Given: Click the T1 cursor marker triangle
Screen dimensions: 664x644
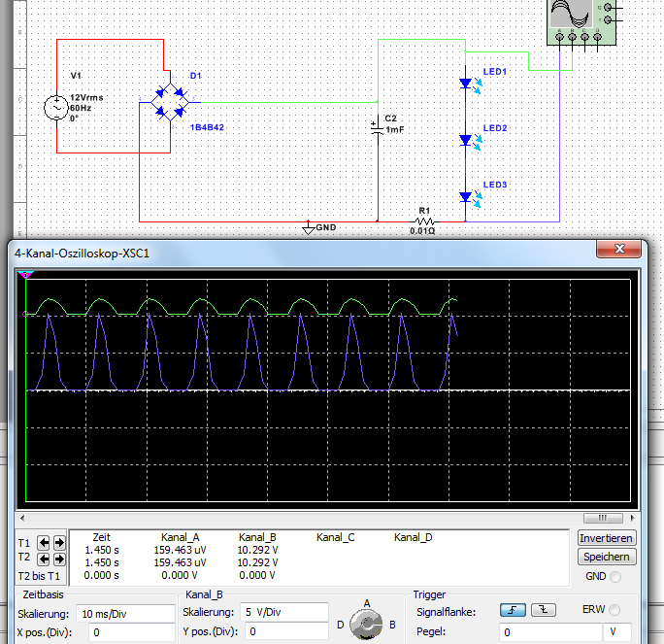Looking at the screenshot, I should point(25,275).
